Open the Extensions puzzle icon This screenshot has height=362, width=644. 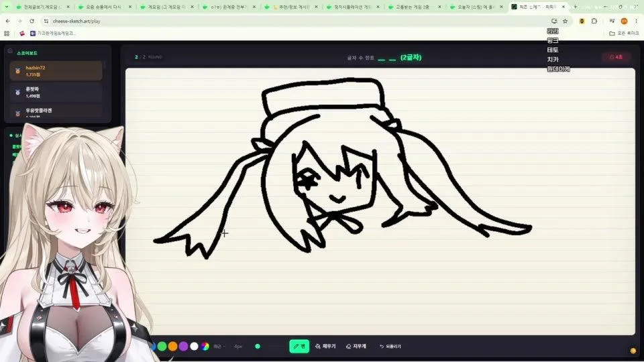pyautogui.click(x=594, y=21)
